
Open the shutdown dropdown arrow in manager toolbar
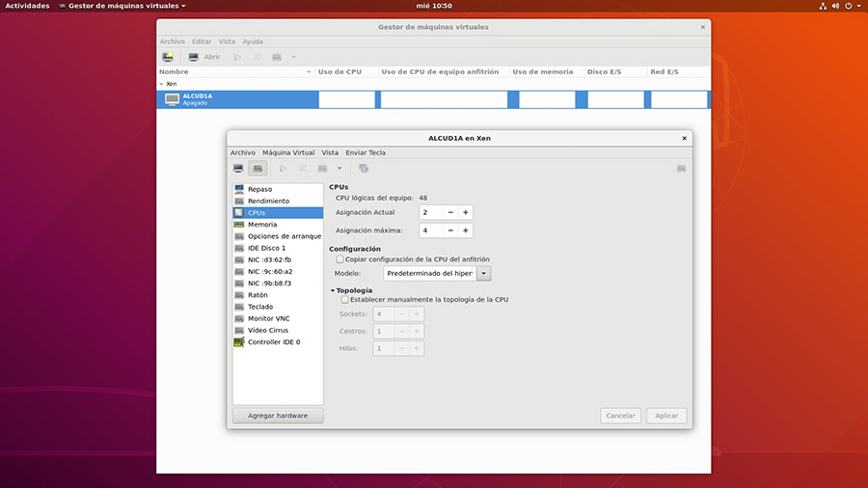tap(294, 57)
